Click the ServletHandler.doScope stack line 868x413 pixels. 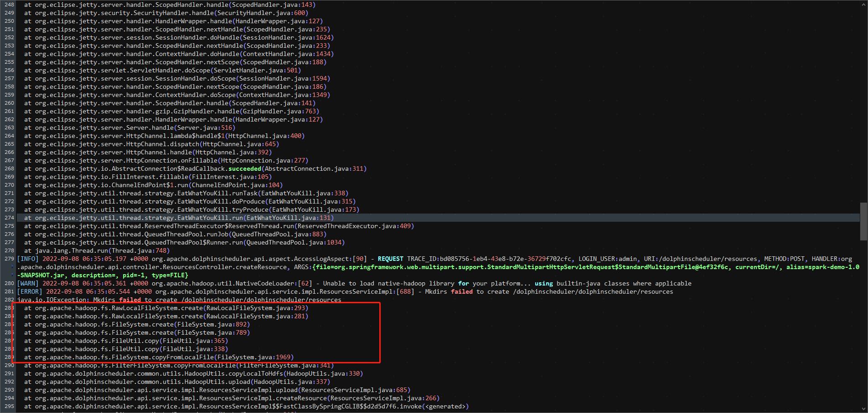point(163,70)
